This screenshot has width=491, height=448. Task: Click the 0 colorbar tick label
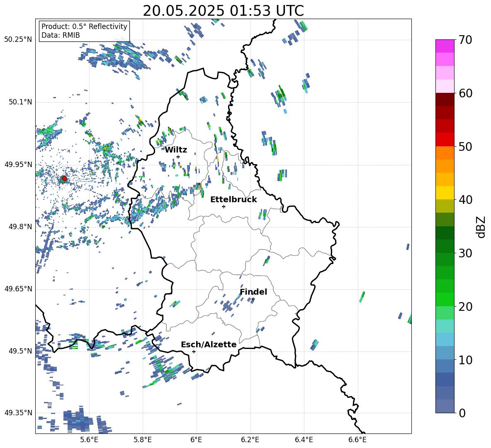point(462,413)
